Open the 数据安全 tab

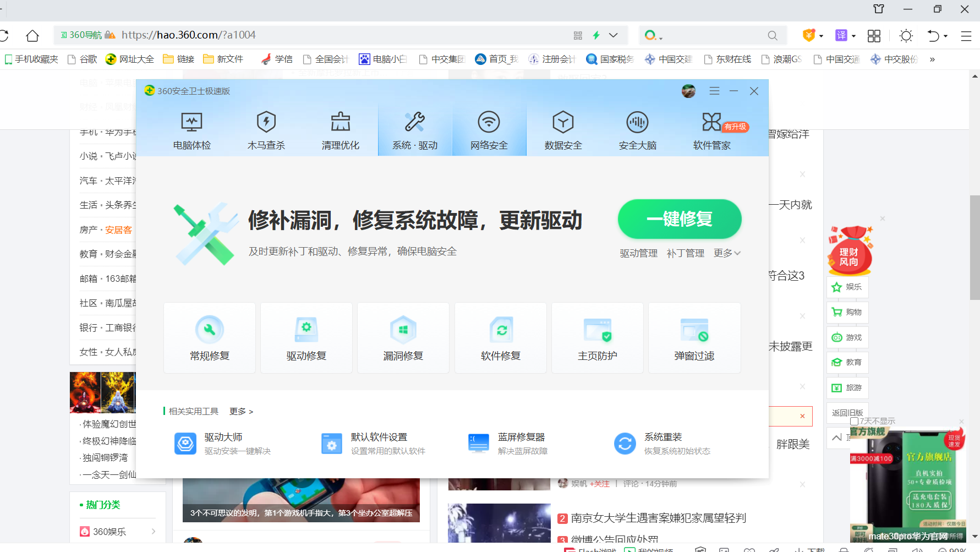point(563,131)
